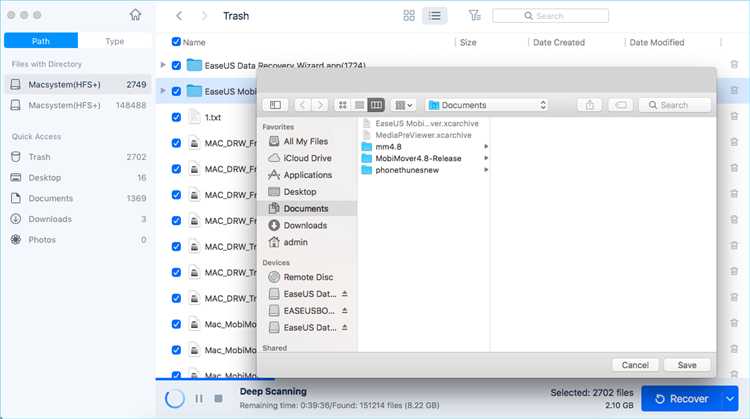This screenshot has height=419, width=750.
Task: Toggle checkbox for EaseUS Data Recovery Wizard folder
Action: point(176,65)
